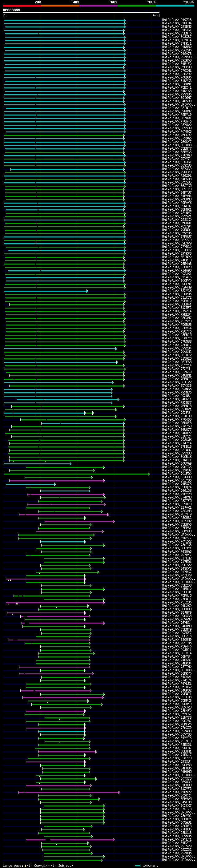Select the UniRef100_Q69S39 label
This screenshot has height=868, width=197.
tap(177, 128)
